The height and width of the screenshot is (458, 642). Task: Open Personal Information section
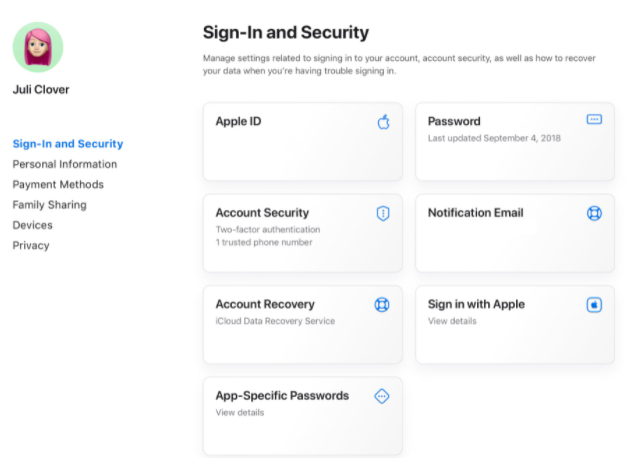[64, 164]
